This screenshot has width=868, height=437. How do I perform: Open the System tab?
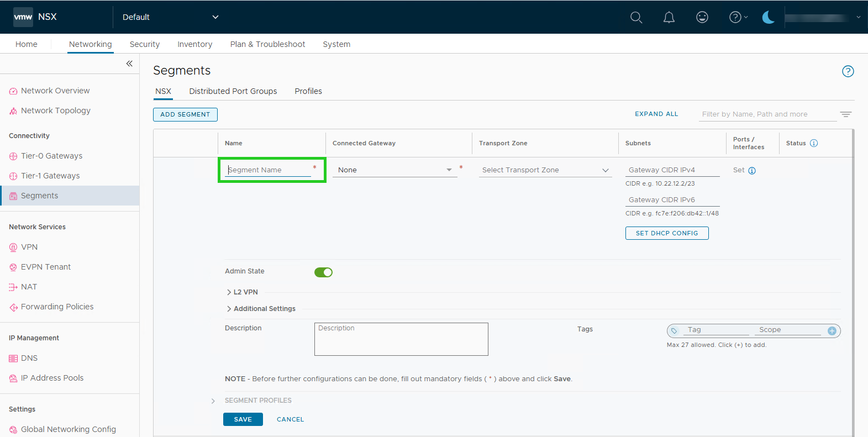coord(336,44)
